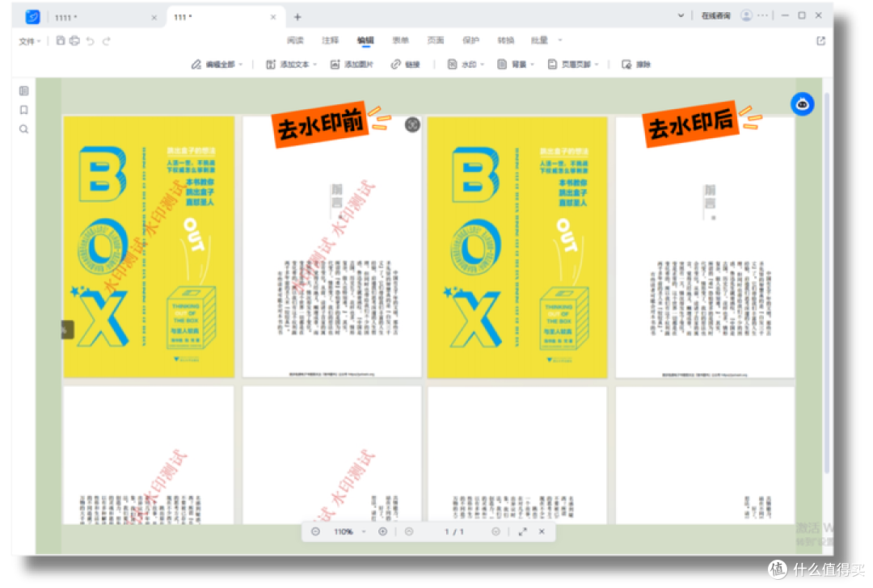873x588 pixels.
Task: Click the page number field 1 / 1
Action: coord(453,531)
